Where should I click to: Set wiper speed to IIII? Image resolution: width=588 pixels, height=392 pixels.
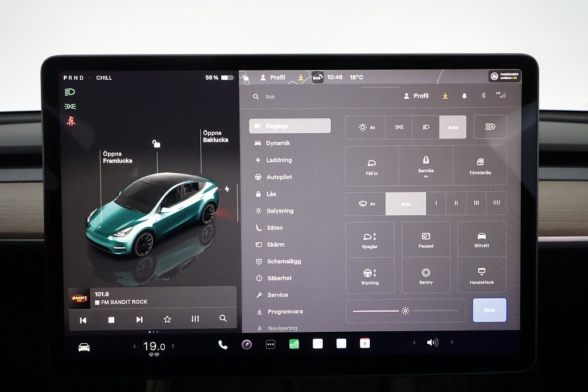click(x=497, y=203)
